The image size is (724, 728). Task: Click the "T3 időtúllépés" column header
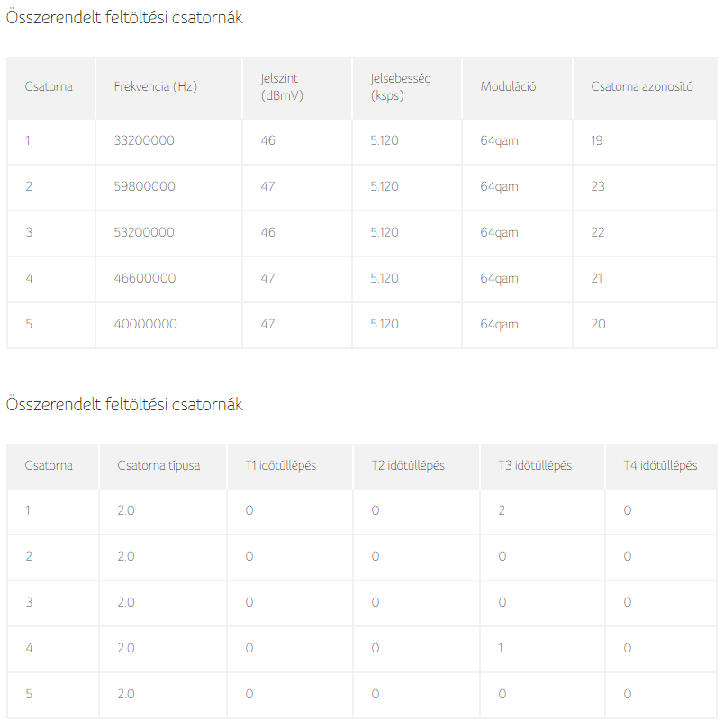pyautogui.click(x=535, y=465)
